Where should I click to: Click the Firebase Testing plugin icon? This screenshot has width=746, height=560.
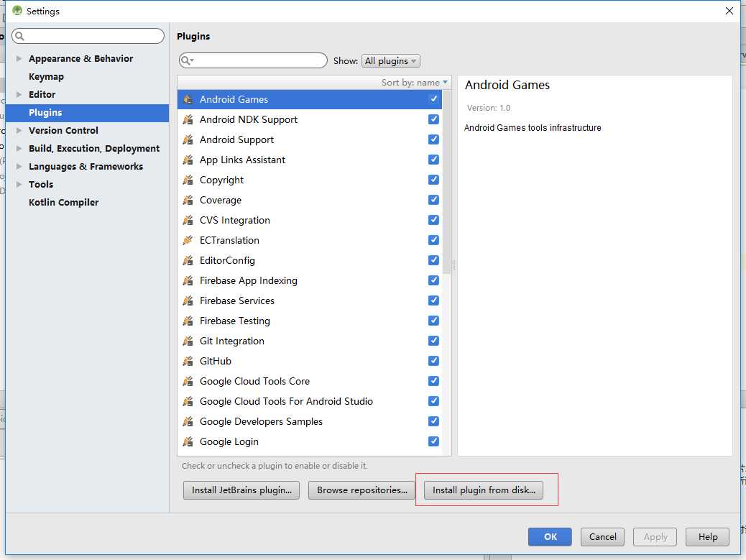188,321
